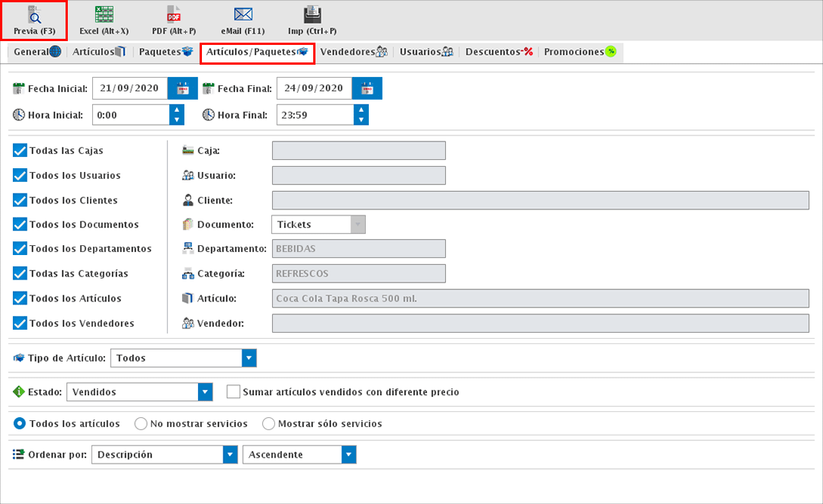Viewport: 823px width, 504px height.
Task: Switch to the Vendedores tab
Action: (x=354, y=52)
